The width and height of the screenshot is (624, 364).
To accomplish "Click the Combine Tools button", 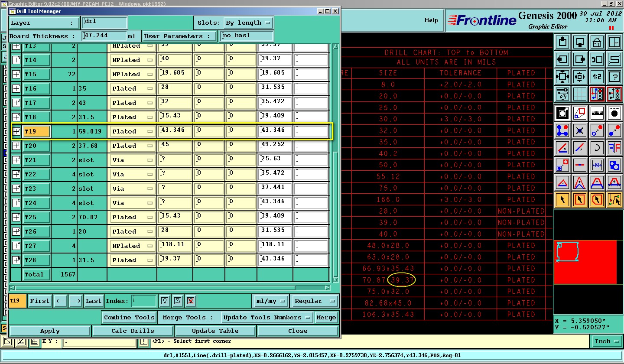I will [129, 317].
